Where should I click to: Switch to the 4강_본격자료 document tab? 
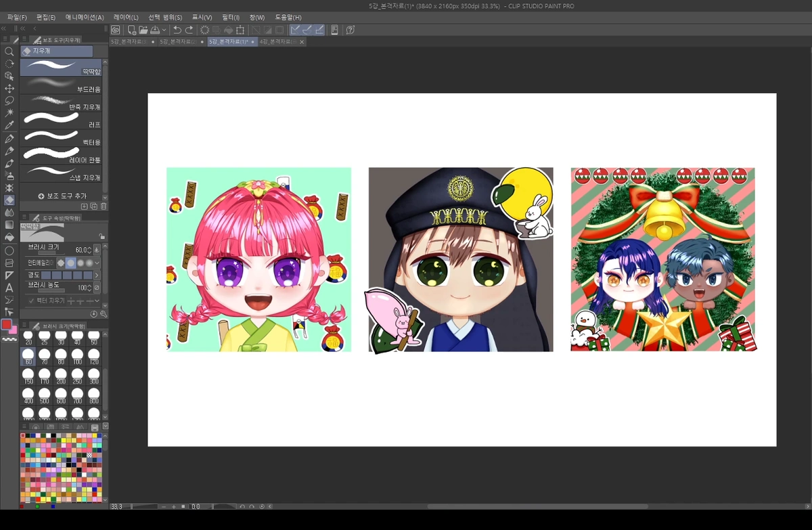(276, 41)
